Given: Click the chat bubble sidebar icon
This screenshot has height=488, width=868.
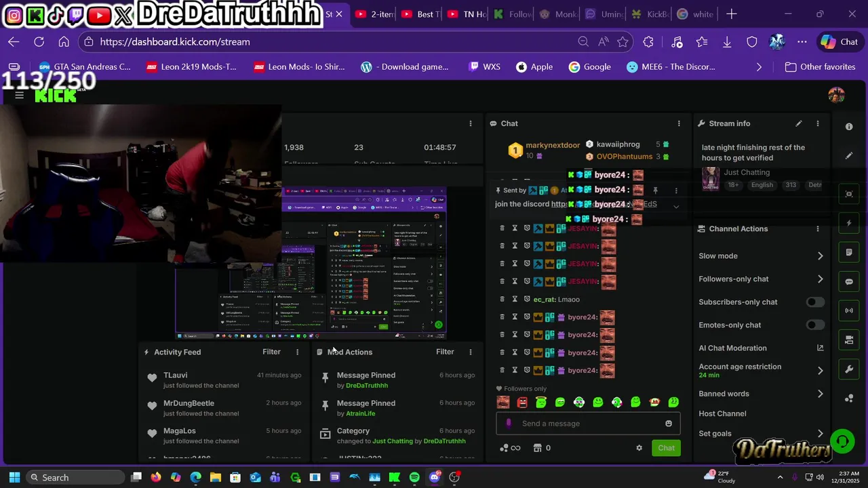Looking at the screenshot, I should coord(849,281).
